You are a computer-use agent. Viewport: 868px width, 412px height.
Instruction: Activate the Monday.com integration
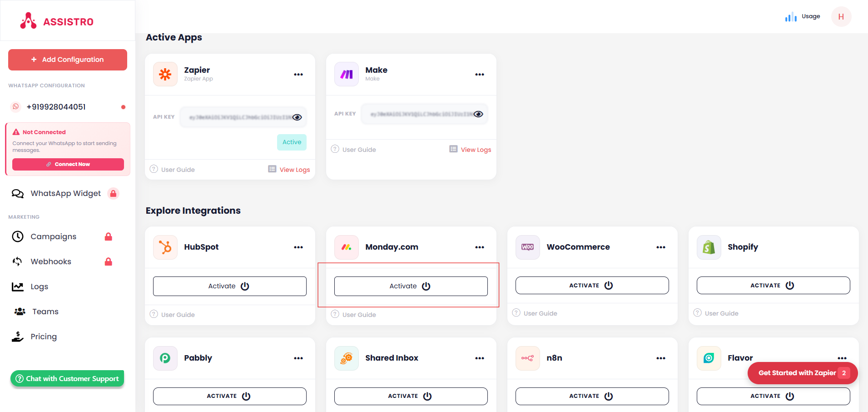411,286
